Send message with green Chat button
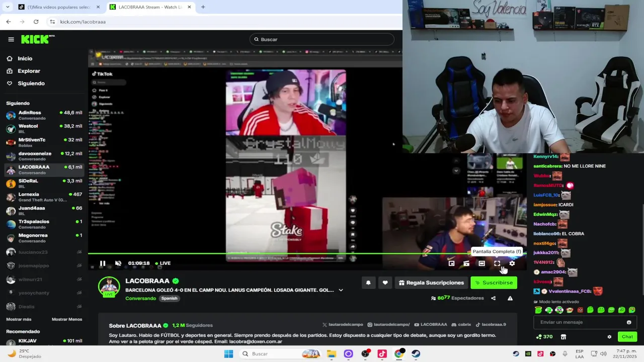 [x=627, y=337]
